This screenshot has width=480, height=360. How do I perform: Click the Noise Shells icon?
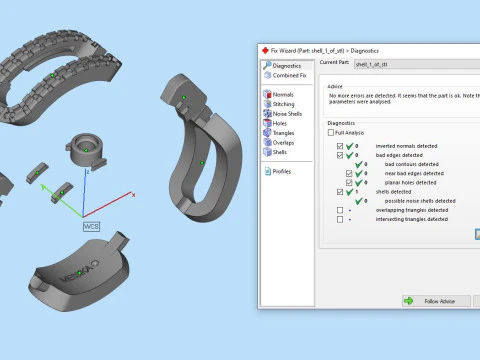(x=267, y=114)
